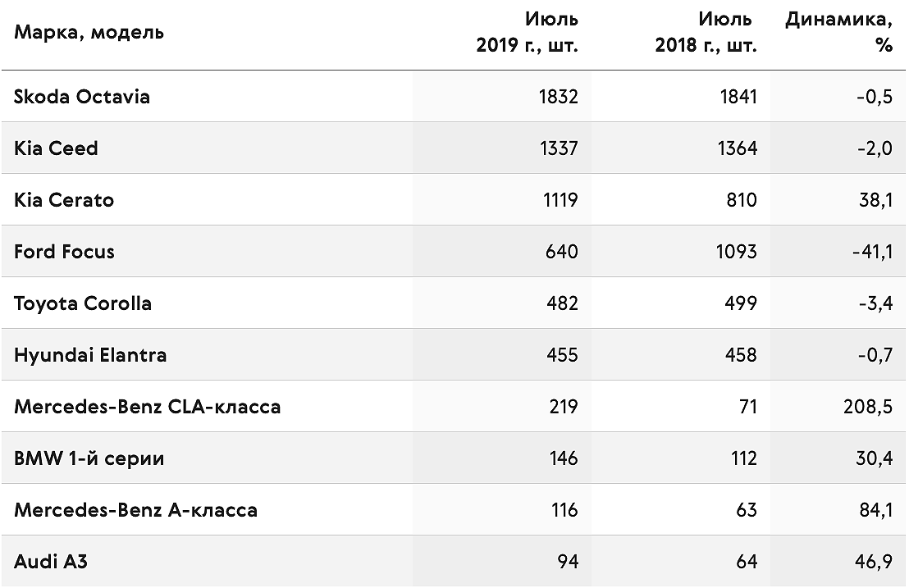Viewport: 909px width, 588px height.
Task: Select the 208,5 dynamics value
Action: (868, 407)
